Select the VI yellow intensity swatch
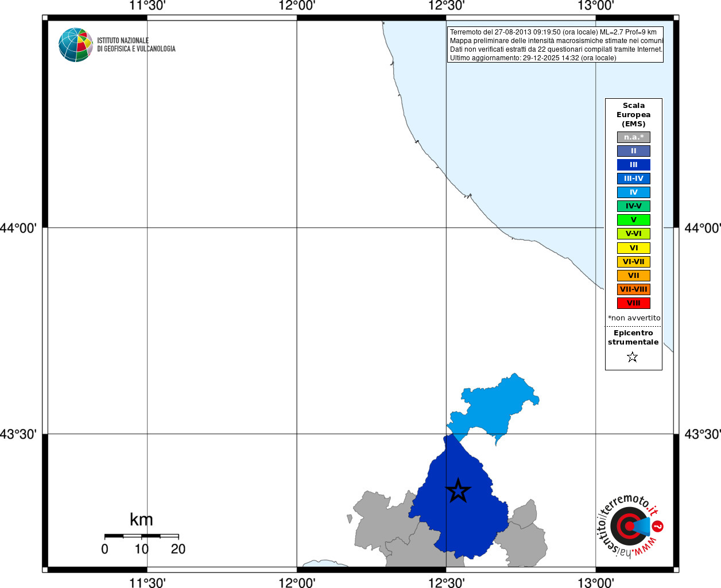The image size is (721, 588). click(x=634, y=248)
